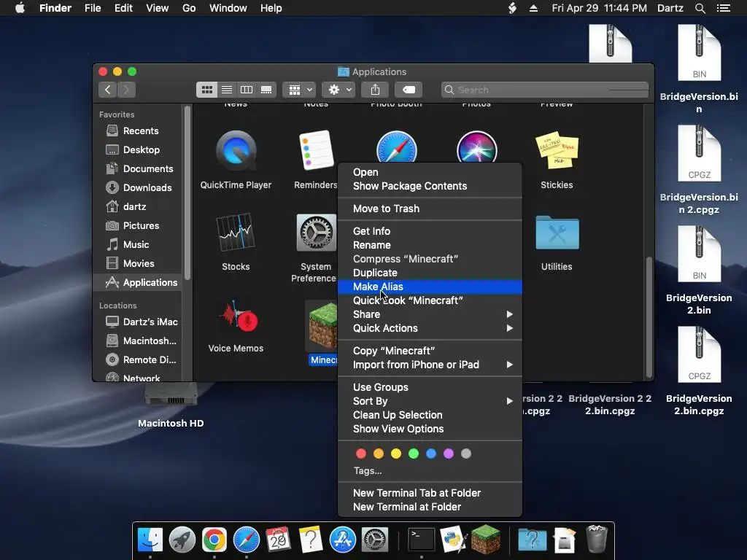The width and height of the screenshot is (747, 560).
Task: Switch to column view in toolbar
Action: tap(247, 90)
